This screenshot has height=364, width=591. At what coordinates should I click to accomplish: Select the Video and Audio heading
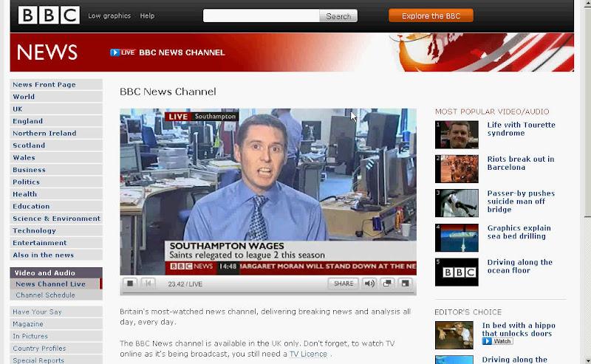[56, 272]
